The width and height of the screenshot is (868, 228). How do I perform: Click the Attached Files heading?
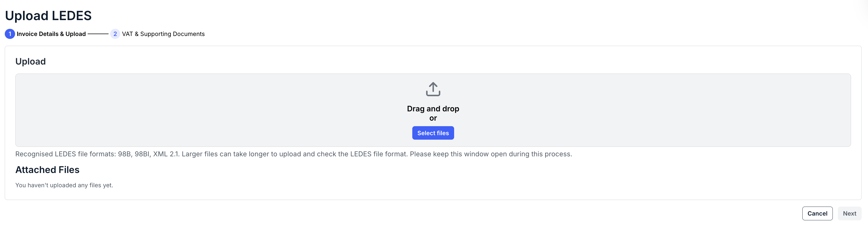[x=47, y=170]
